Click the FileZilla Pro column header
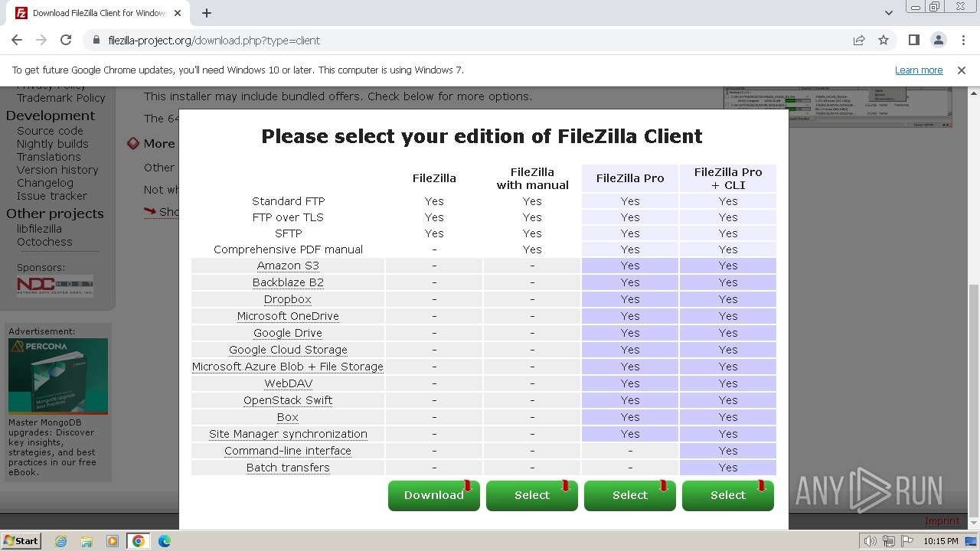Viewport: 980px width, 551px height. (630, 178)
